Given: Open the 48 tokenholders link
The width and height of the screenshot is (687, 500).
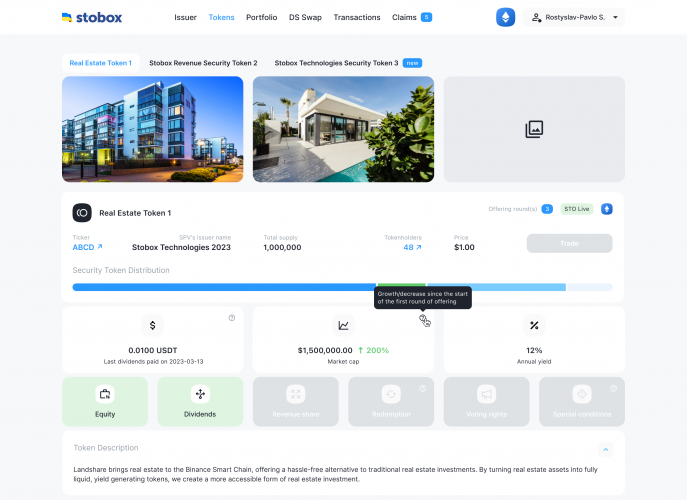Looking at the screenshot, I should (412, 247).
